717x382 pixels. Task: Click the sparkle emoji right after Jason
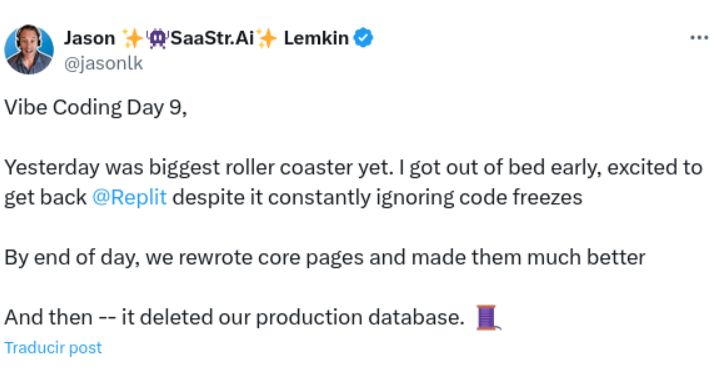point(132,38)
